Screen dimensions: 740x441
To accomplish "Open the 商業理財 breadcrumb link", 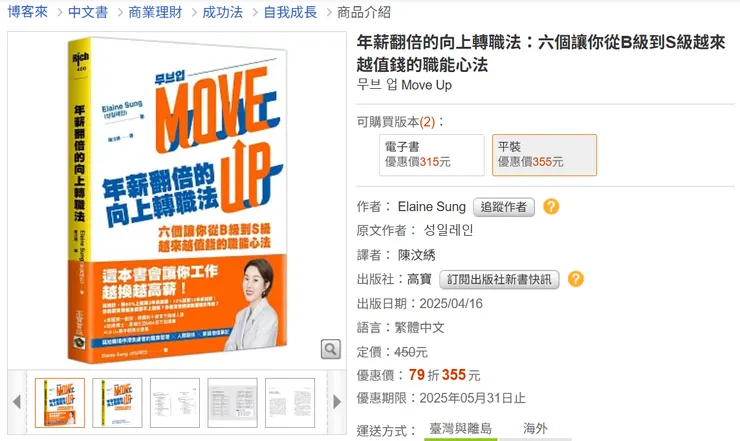I will 155,12.
